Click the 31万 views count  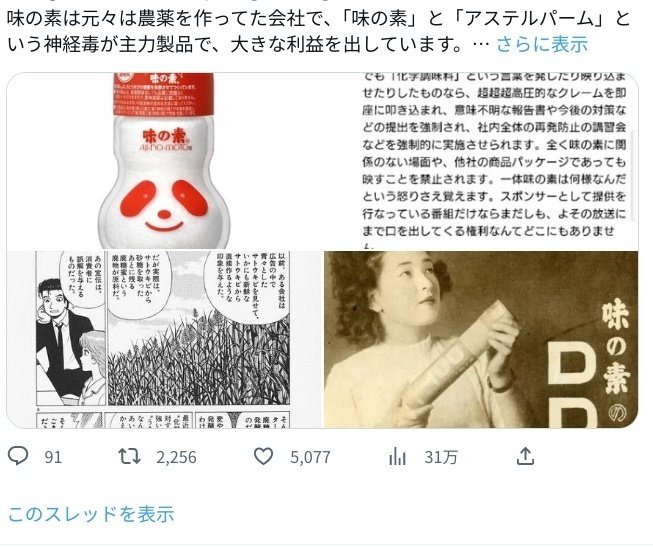pyautogui.click(x=441, y=457)
